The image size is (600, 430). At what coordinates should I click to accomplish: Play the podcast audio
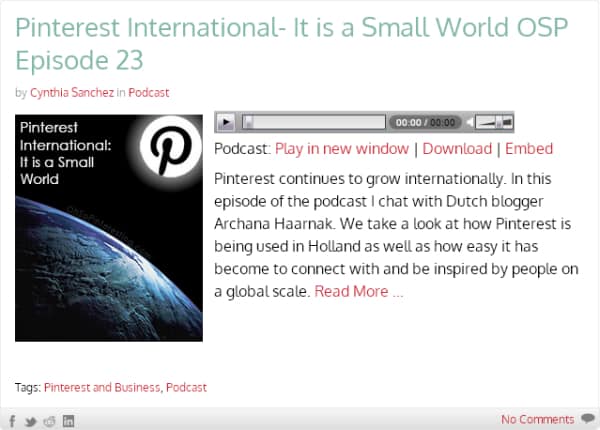coord(226,122)
